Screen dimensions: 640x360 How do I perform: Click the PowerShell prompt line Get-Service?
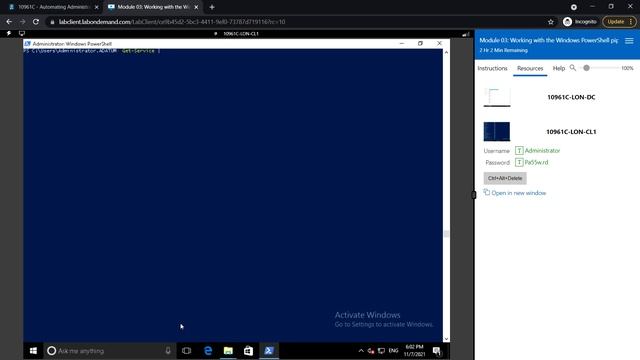tap(92, 51)
